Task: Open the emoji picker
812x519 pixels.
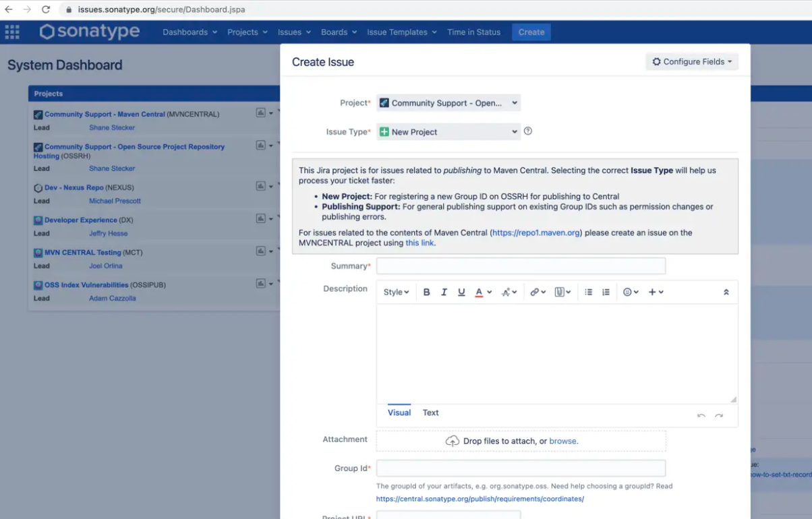Action: click(631, 292)
